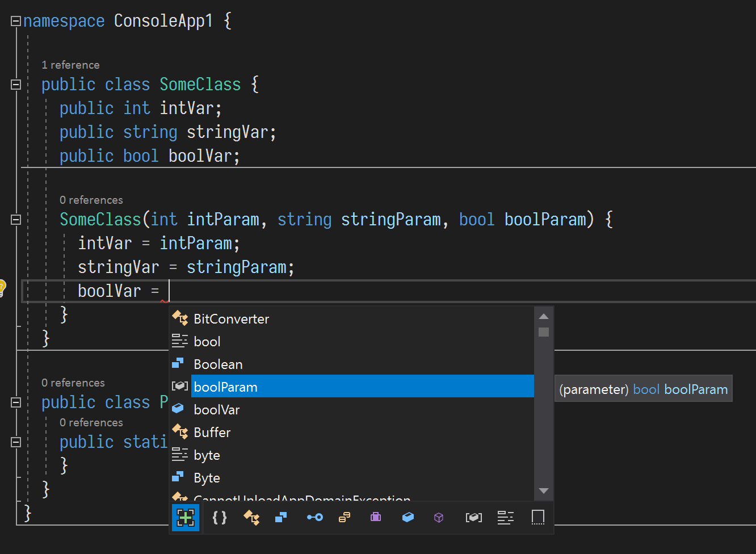Screen dimensions: 756x554
Task: Select the Enums filter icon
Action: tap(345, 517)
